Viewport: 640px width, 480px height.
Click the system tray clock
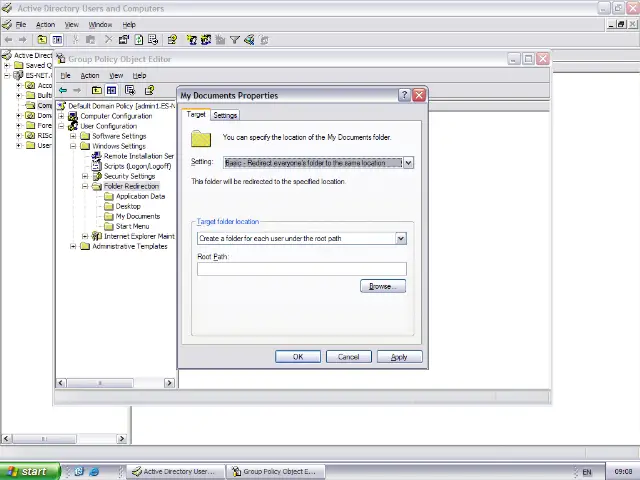coord(623,471)
